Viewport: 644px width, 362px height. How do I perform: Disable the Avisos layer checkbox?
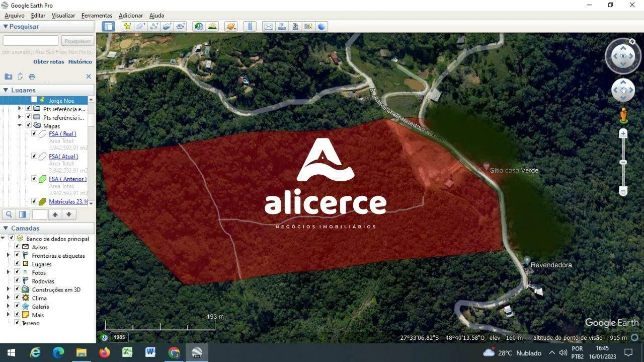pyautogui.click(x=17, y=247)
